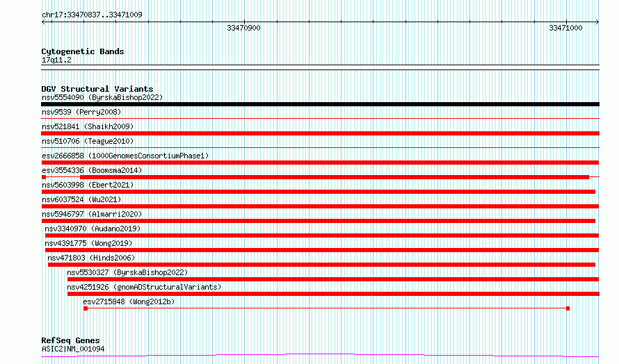
Task: Select variant nsv9539 (Perry2008) label
Action: (81, 112)
